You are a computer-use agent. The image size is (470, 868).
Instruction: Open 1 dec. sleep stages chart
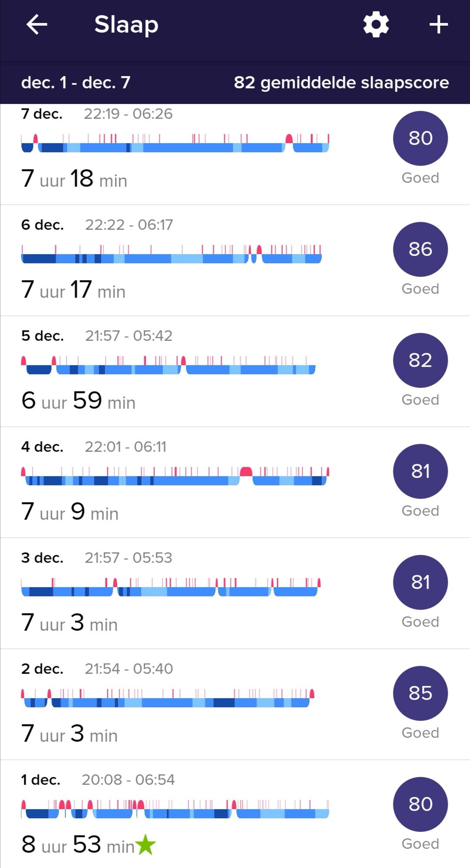(175, 809)
